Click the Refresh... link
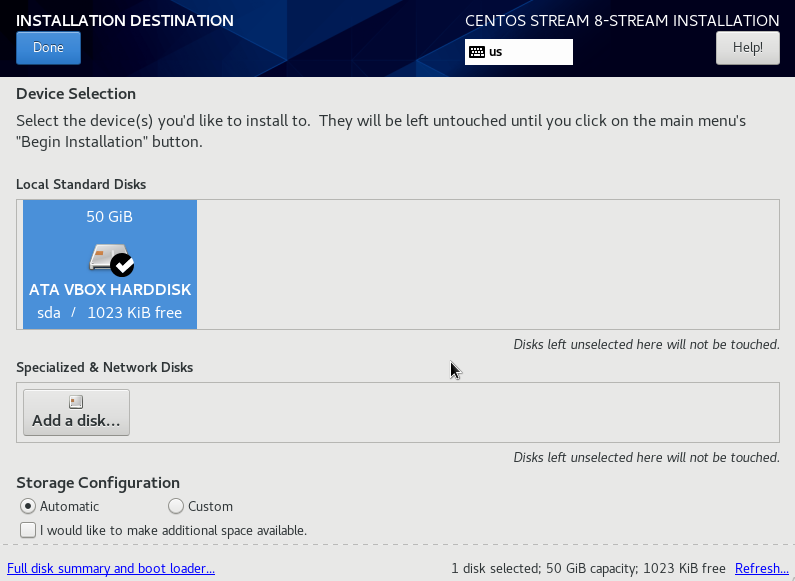The height and width of the screenshot is (581, 795). [x=762, y=568]
